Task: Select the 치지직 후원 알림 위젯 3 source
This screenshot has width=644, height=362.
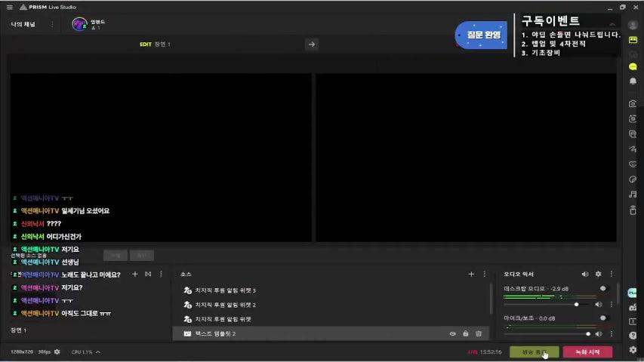Action: point(225,290)
